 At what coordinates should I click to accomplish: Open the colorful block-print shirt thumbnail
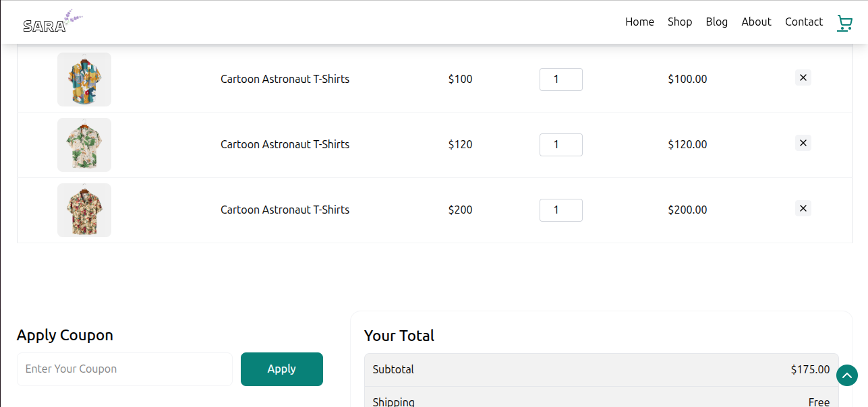[x=84, y=80]
